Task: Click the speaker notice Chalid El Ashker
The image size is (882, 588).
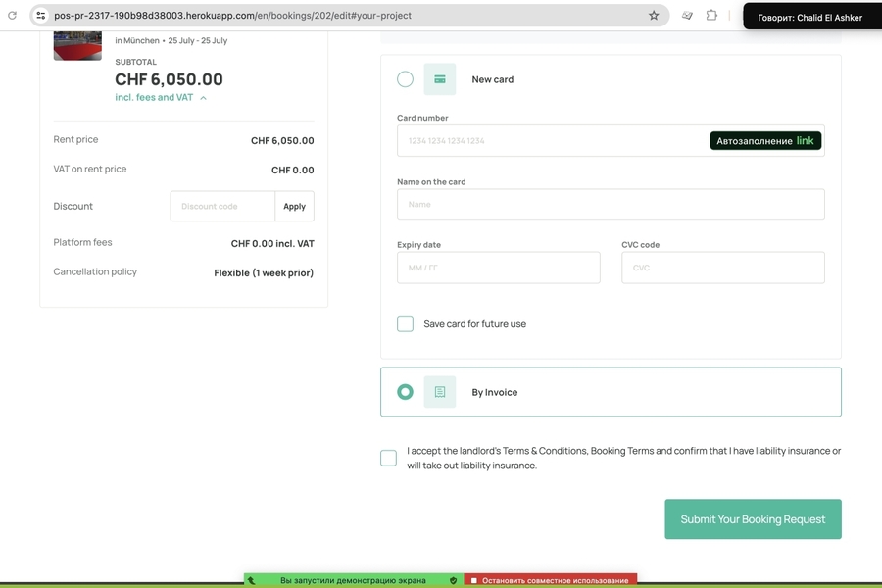Action: coord(810,18)
